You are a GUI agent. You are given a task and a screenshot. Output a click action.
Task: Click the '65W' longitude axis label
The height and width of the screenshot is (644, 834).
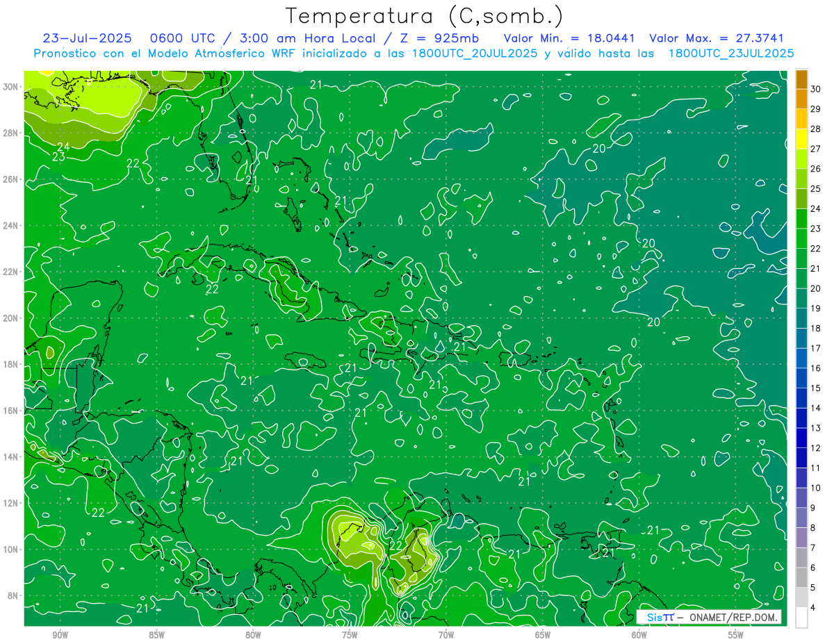543,635
